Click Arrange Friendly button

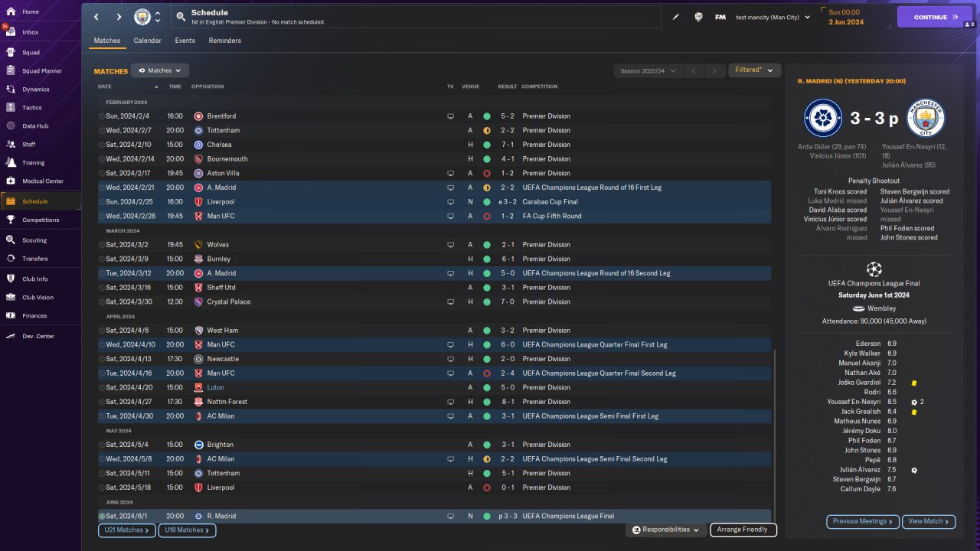point(743,530)
